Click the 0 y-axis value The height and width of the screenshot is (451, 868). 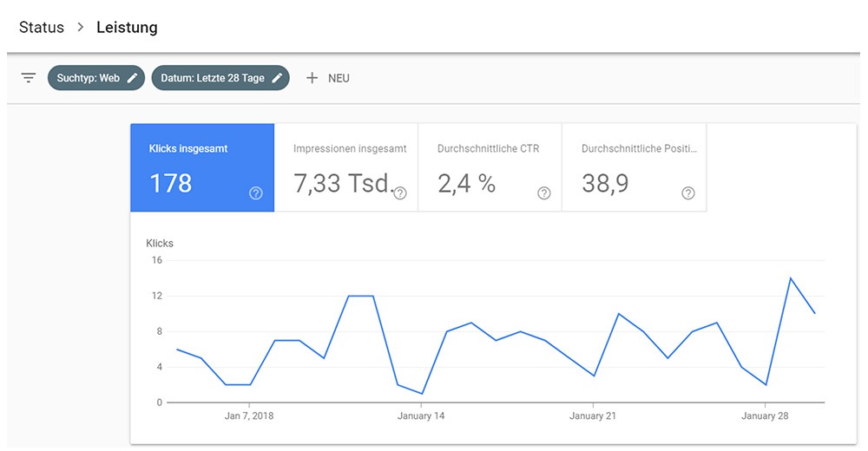click(x=160, y=402)
